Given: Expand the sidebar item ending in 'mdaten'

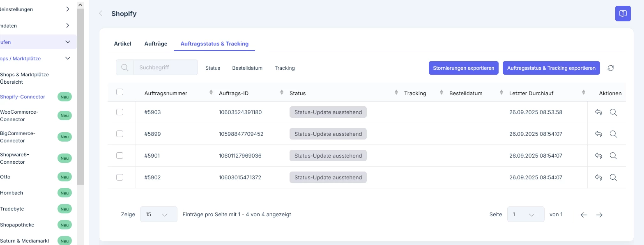Looking at the screenshot, I should click(x=68, y=25).
